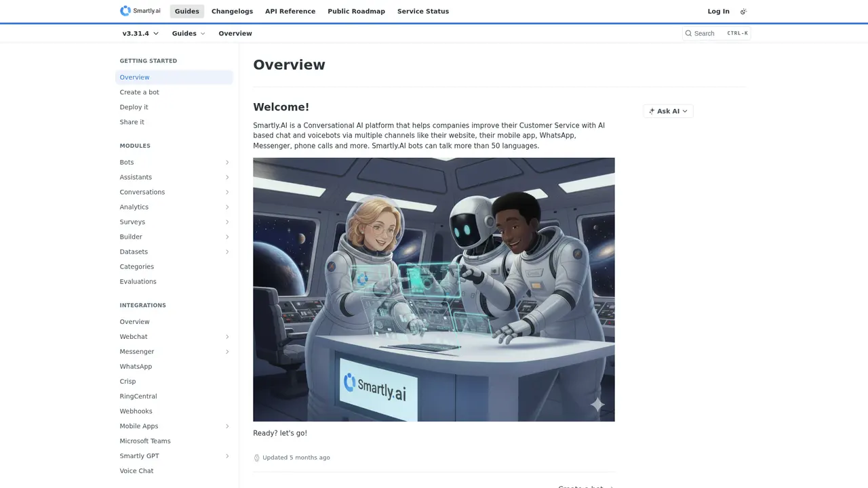The image size is (868, 488).
Task: Go to API Reference tab
Action: click(x=290, y=12)
